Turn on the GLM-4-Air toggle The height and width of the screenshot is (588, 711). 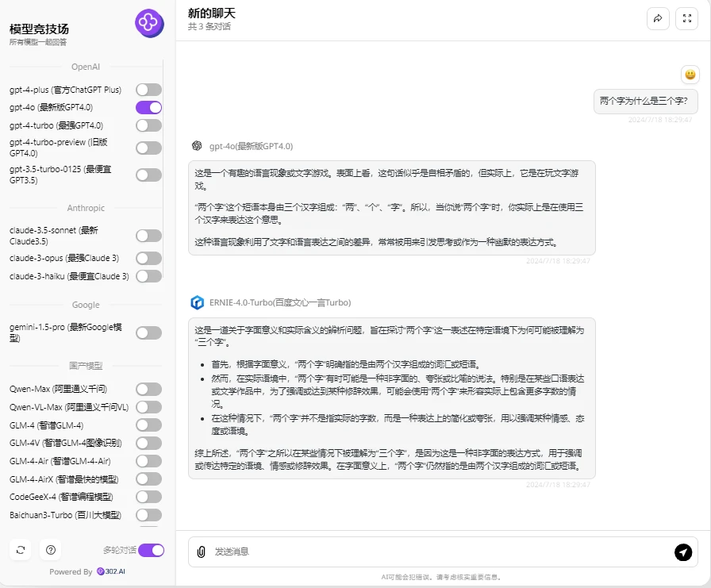pos(148,461)
